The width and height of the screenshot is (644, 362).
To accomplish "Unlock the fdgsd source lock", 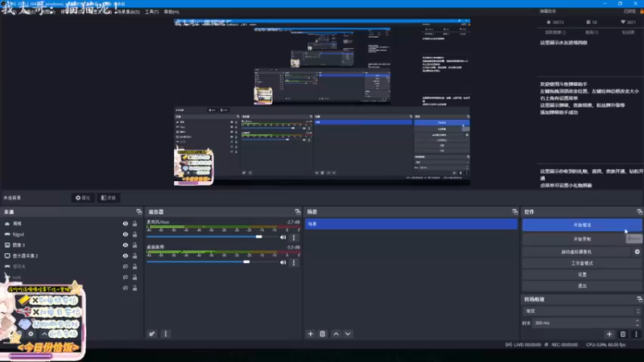I will pyautogui.click(x=134, y=234).
